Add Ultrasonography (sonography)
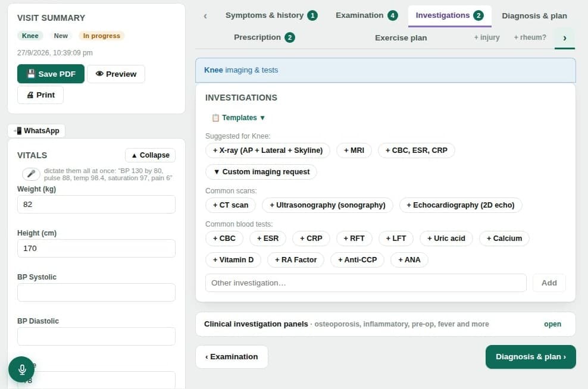Image resolution: width=588 pixels, height=389 pixels. [327, 205]
